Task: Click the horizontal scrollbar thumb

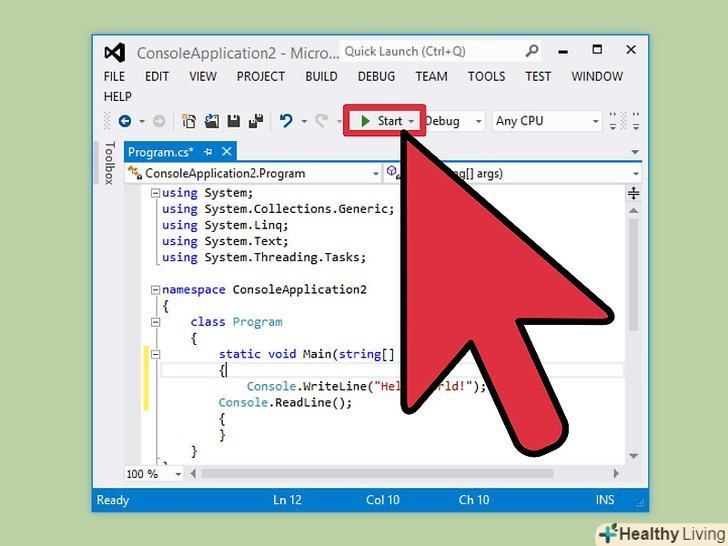Action: click(377, 474)
